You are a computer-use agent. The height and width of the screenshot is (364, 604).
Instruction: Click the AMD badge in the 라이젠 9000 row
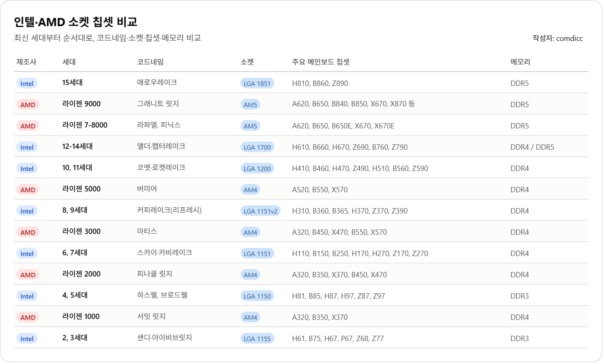pos(28,105)
